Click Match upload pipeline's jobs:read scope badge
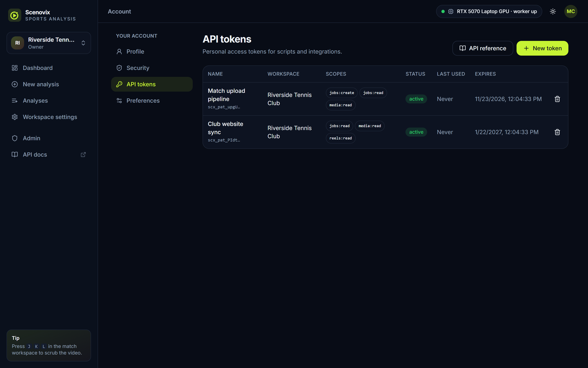This screenshot has width=588, height=368. (x=373, y=93)
